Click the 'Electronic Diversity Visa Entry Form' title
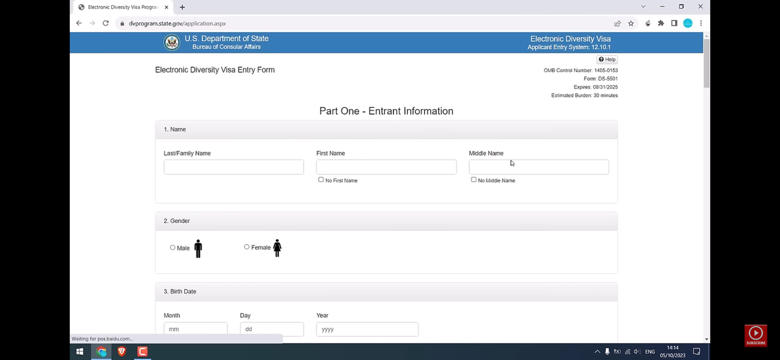 pos(215,70)
